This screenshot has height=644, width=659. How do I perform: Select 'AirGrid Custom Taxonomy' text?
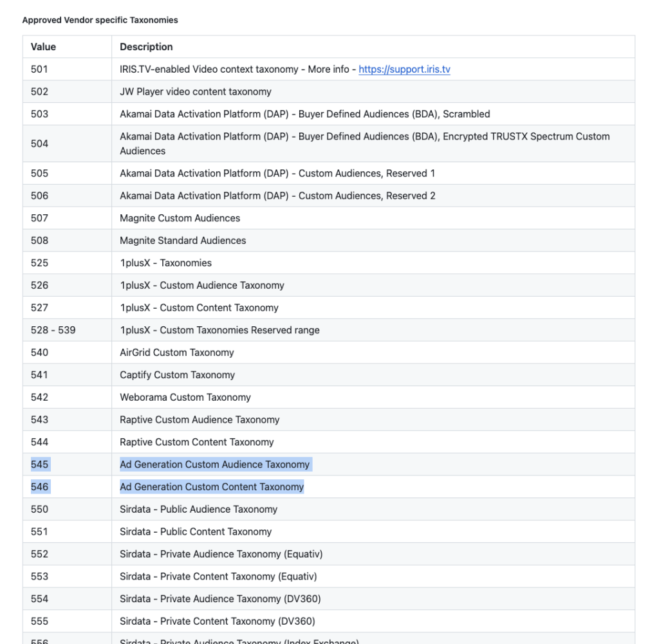tap(176, 353)
